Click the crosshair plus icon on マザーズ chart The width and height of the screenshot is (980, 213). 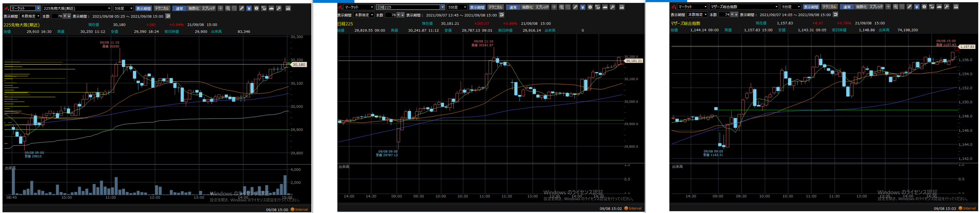pos(888,7)
